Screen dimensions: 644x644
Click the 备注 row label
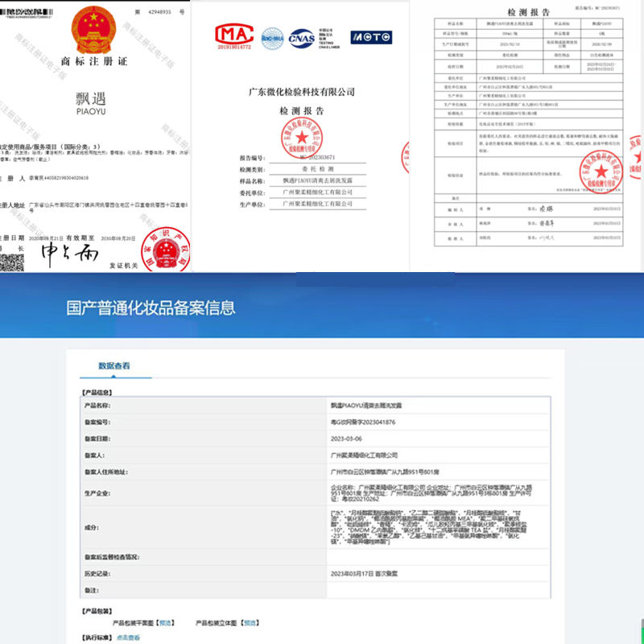point(92,590)
